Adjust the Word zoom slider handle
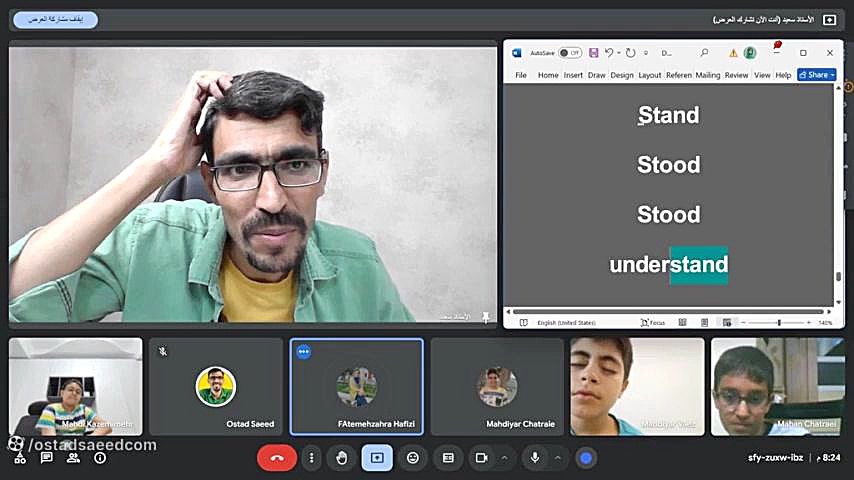This screenshot has width=854, height=480. (779, 323)
